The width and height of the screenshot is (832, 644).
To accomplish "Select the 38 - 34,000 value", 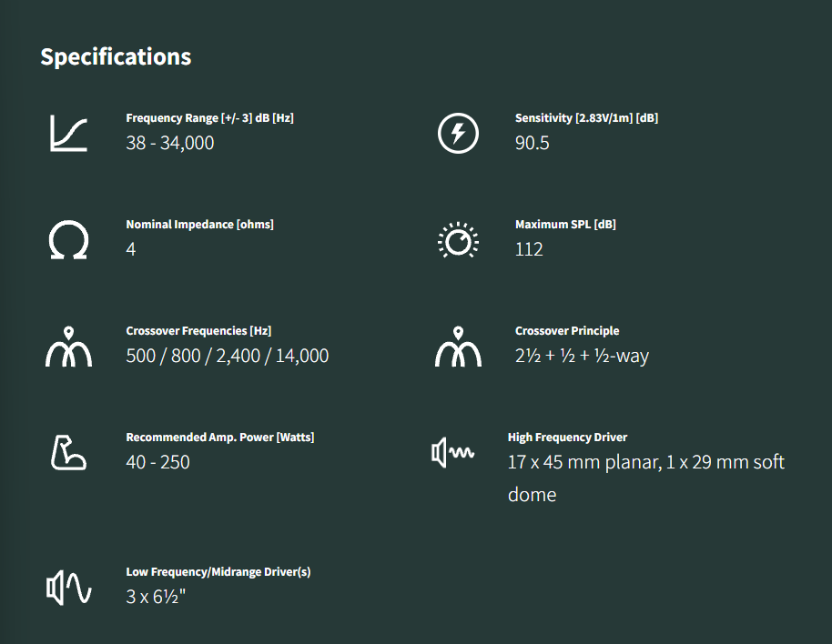I will point(170,143).
